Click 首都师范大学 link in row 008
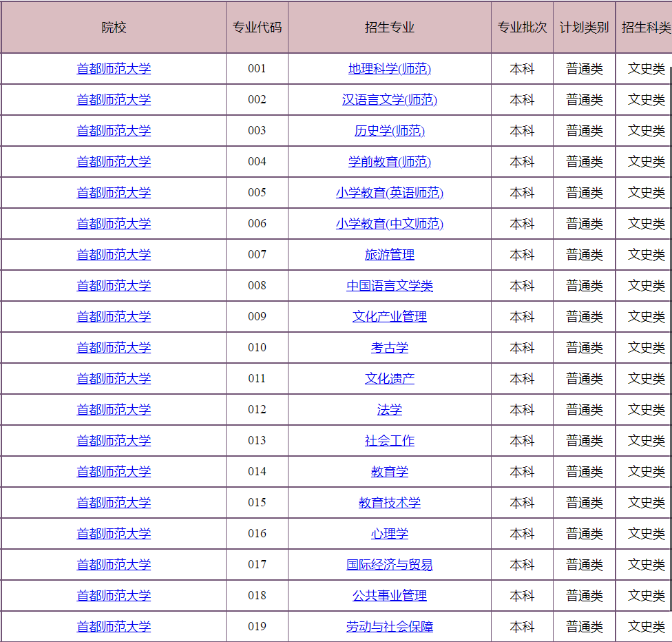The height and width of the screenshot is (642, 672). coord(114,286)
